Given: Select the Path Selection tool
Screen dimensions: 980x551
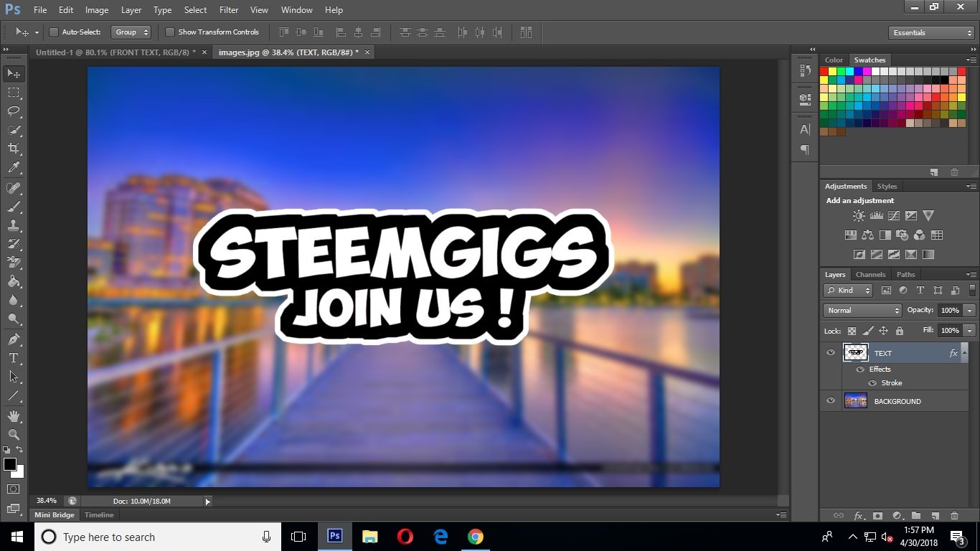Looking at the screenshot, I should pos(14,376).
